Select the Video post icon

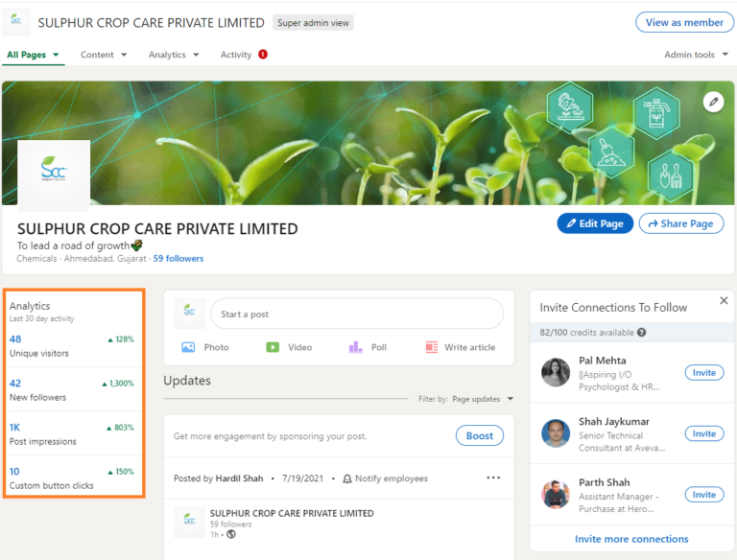tap(273, 347)
